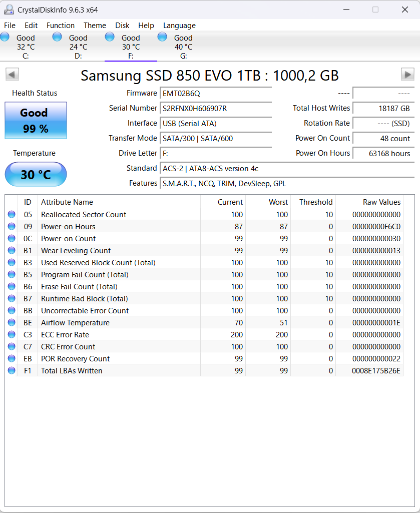Click the Good health indicator above drive C:

click(x=5, y=36)
